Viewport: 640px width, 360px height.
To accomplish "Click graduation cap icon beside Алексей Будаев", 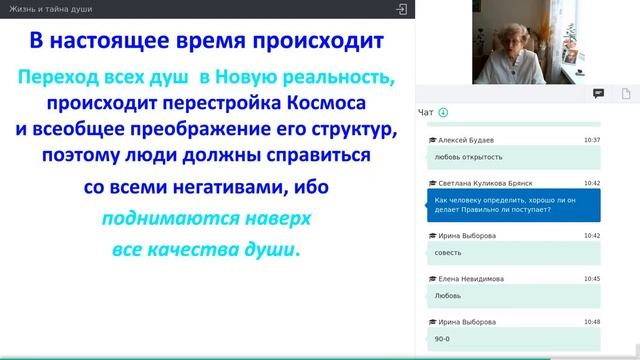I will point(432,140).
